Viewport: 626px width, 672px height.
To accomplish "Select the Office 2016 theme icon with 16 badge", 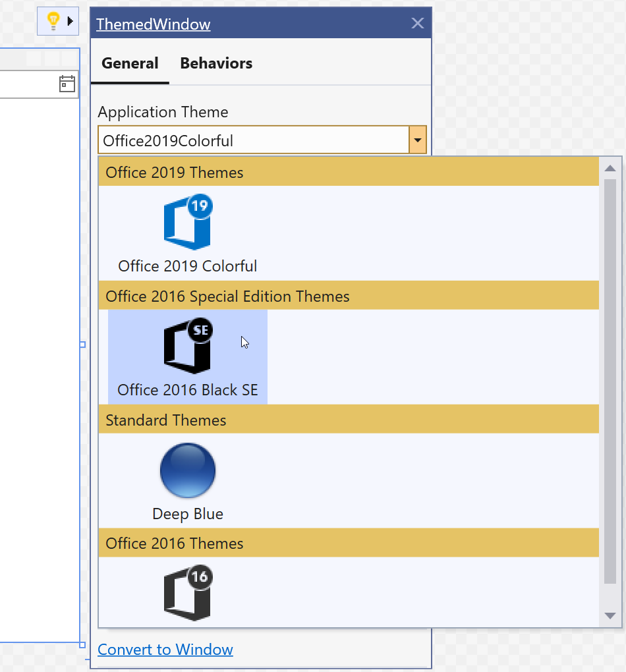I will (187, 593).
